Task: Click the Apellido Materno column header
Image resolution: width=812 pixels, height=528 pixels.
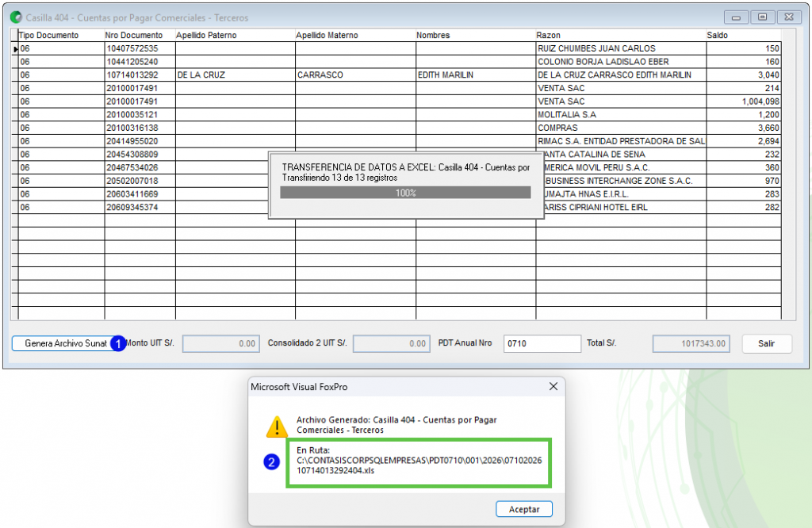Action: [355, 35]
